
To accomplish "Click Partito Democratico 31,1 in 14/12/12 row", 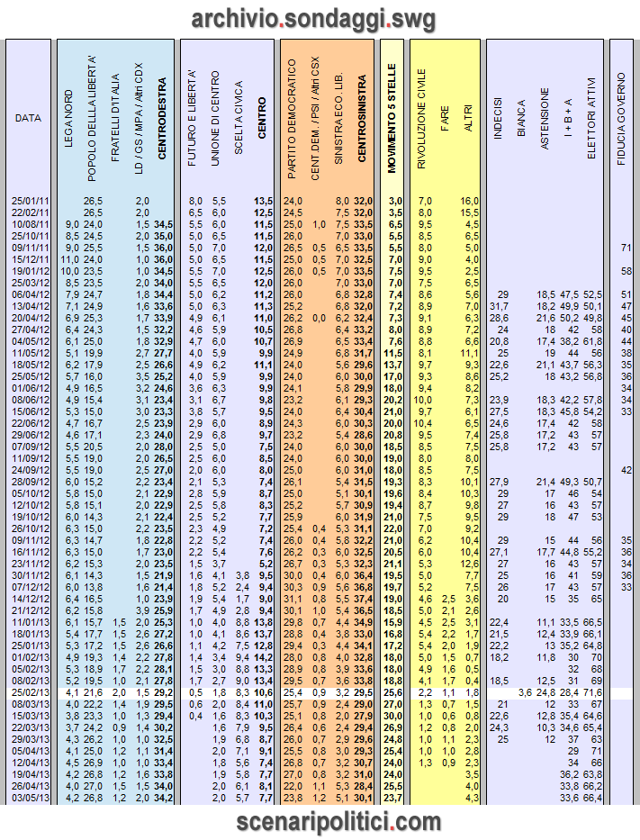I will coord(293,599).
